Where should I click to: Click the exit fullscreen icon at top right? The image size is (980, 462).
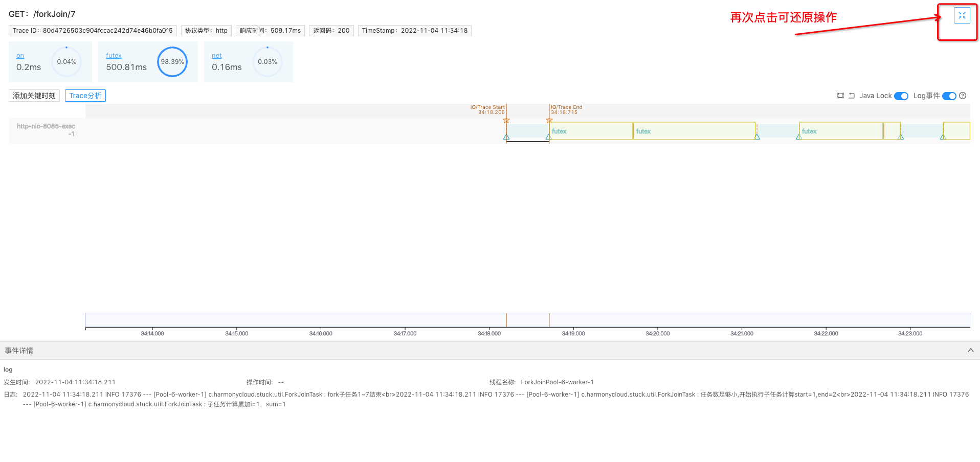[962, 16]
